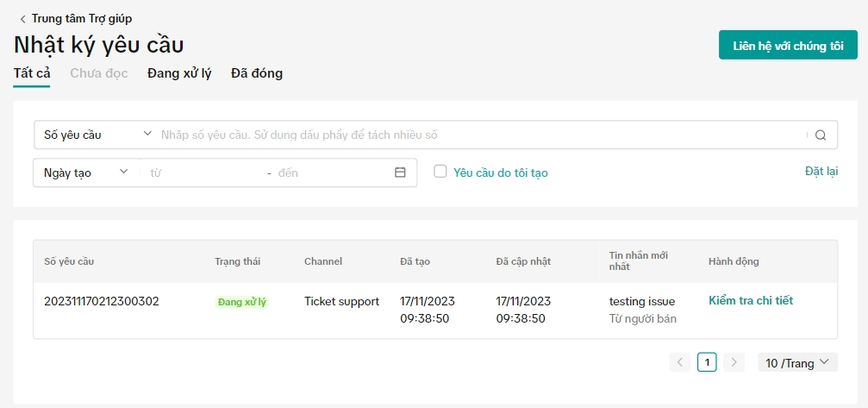Screen dimensions: 868x408
Task: Select the 'Tất cả' tab
Action: pos(32,73)
